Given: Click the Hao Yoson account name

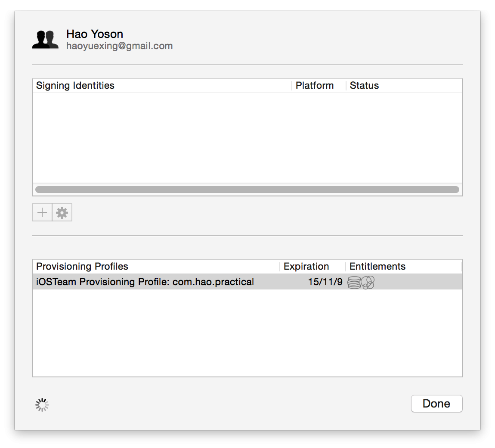Looking at the screenshot, I should 95,34.
